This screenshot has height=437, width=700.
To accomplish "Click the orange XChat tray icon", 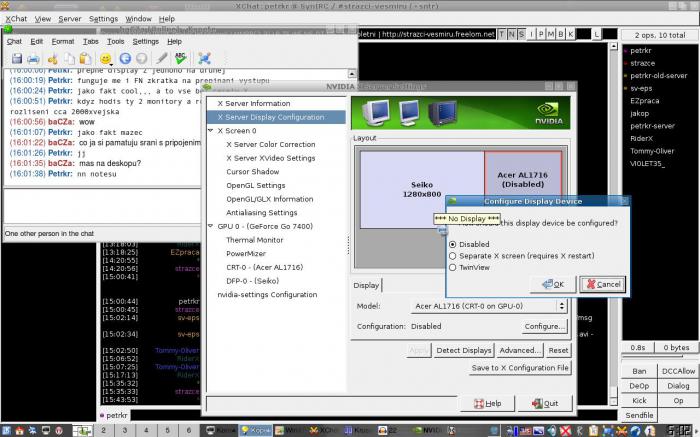I will (x=621, y=431).
